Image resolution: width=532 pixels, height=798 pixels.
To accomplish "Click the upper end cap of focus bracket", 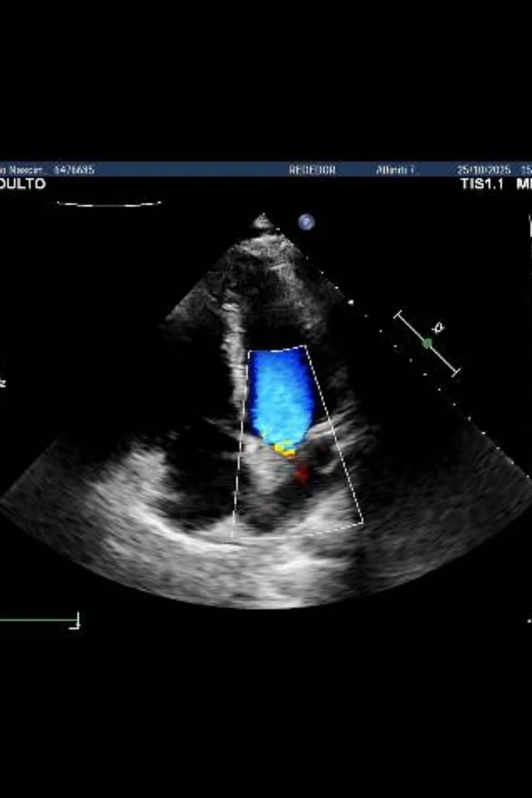I will coord(399,316).
